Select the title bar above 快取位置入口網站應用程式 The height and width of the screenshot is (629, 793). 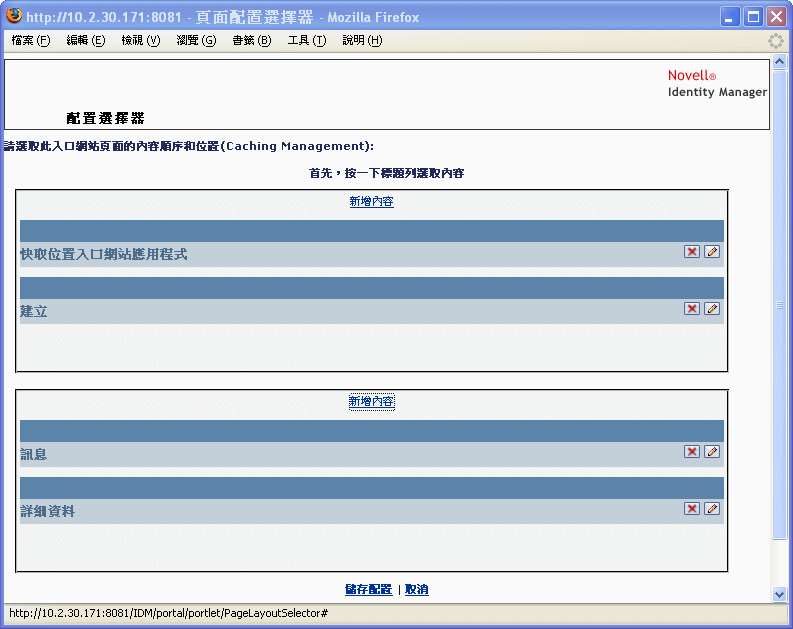(372, 231)
